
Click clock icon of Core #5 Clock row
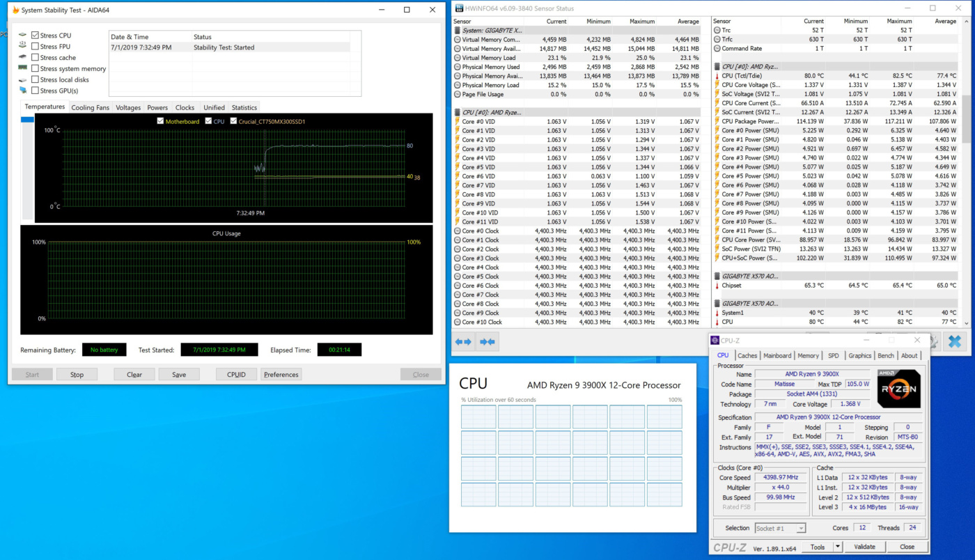pos(457,277)
